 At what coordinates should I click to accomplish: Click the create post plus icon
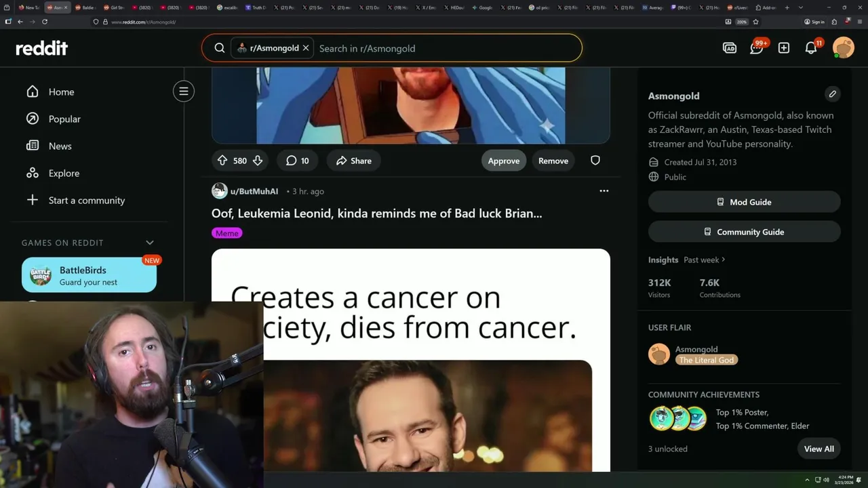point(784,48)
